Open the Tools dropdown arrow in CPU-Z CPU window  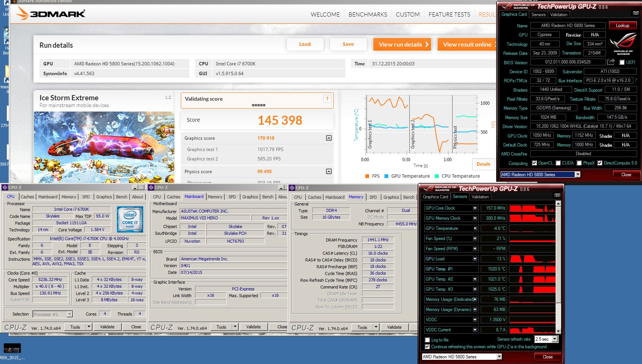(89, 327)
